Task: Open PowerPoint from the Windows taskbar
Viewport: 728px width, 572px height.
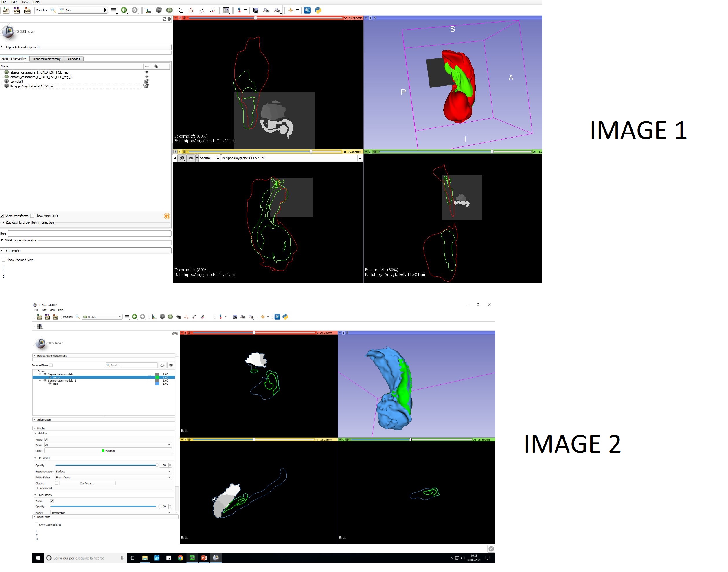Action: click(x=204, y=558)
